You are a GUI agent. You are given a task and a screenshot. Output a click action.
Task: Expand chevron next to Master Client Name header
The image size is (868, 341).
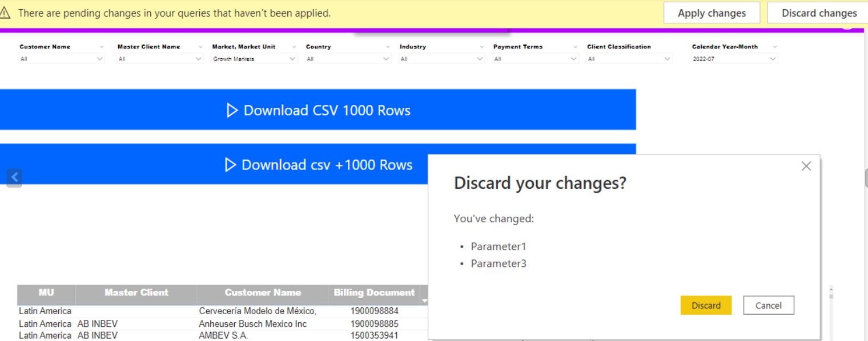pos(200,47)
